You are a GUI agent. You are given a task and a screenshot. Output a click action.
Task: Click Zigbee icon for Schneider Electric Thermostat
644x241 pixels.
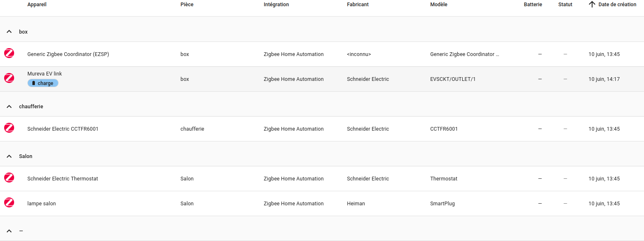[x=9, y=178]
